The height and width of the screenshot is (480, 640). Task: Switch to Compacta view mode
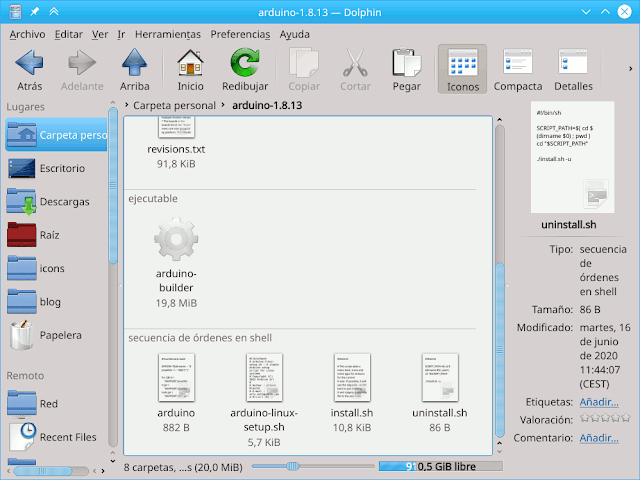click(x=518, y=70)
